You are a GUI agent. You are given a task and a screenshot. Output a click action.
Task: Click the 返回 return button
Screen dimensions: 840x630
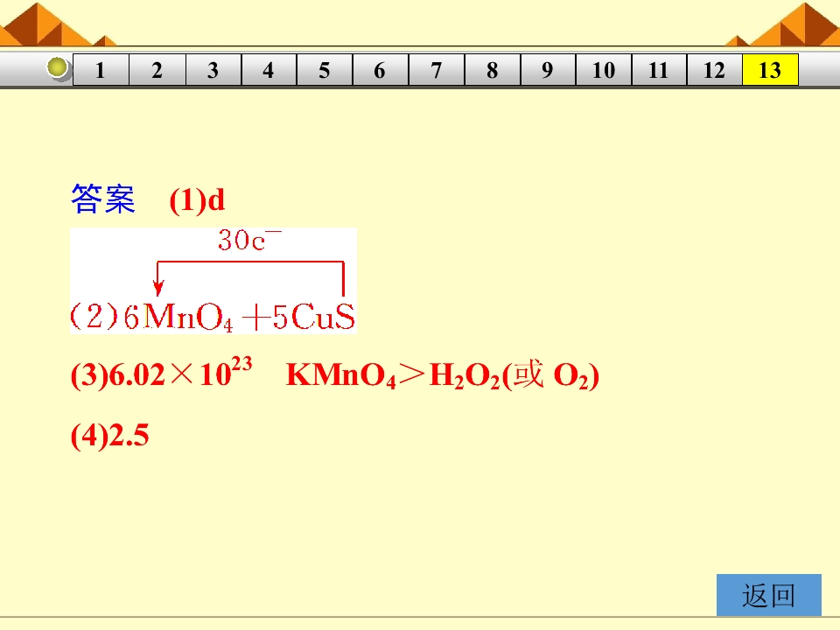pyautogui.click(x=769, y=595)
